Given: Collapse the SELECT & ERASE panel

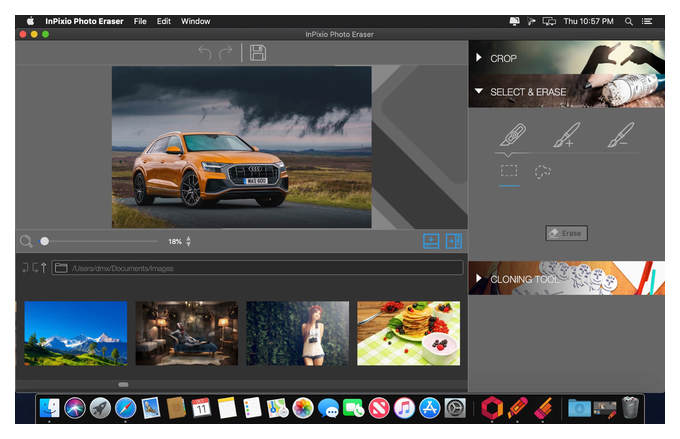Looking at the screenshot, I should point(479,91).
